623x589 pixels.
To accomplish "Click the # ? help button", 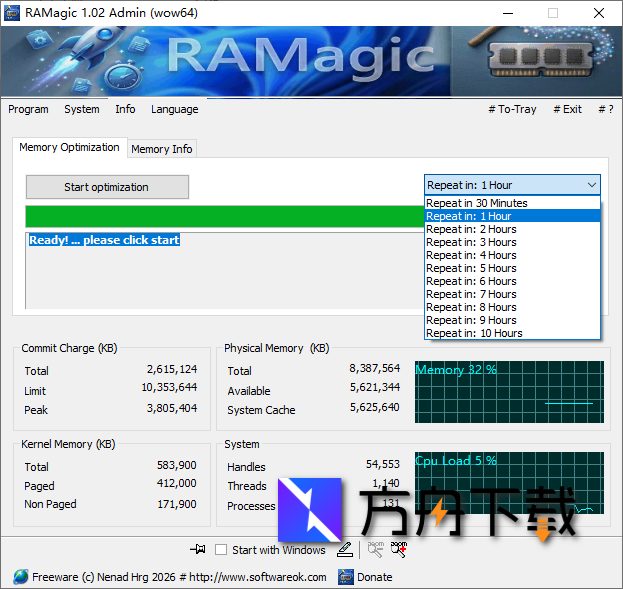I will pos(606,109).
